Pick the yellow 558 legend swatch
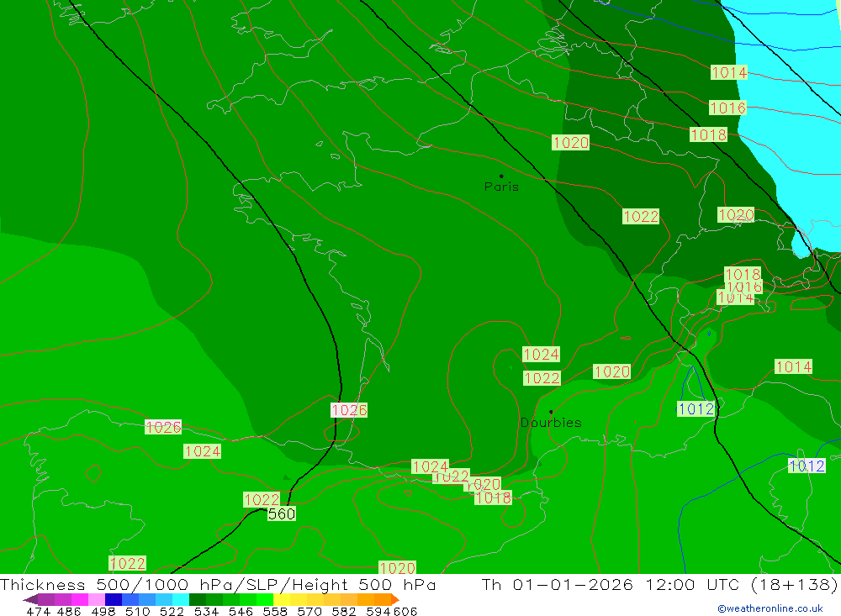The image size is (841, 616). click(x=282, y=599)
